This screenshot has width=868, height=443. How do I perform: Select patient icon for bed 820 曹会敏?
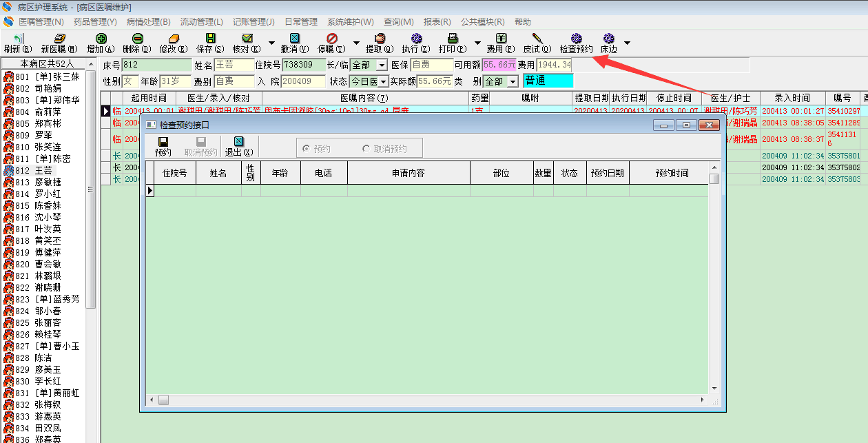click(8, 264)
